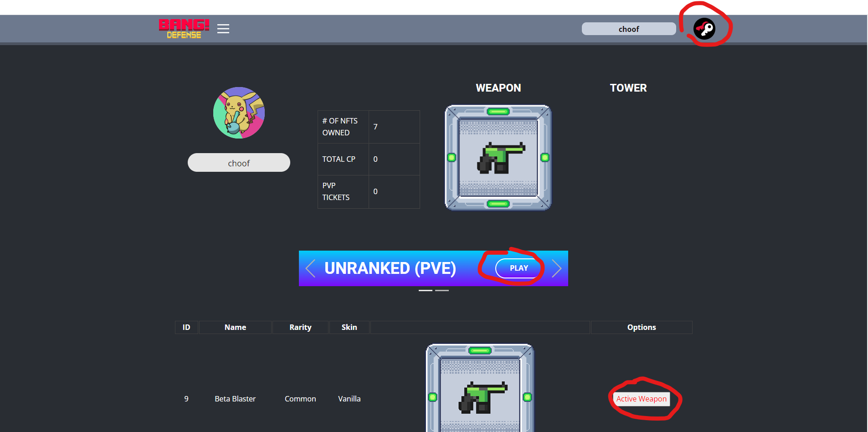The image size is (868, 432).
Task: Select the empty TOWER slot heading
Action: point(628,88)
